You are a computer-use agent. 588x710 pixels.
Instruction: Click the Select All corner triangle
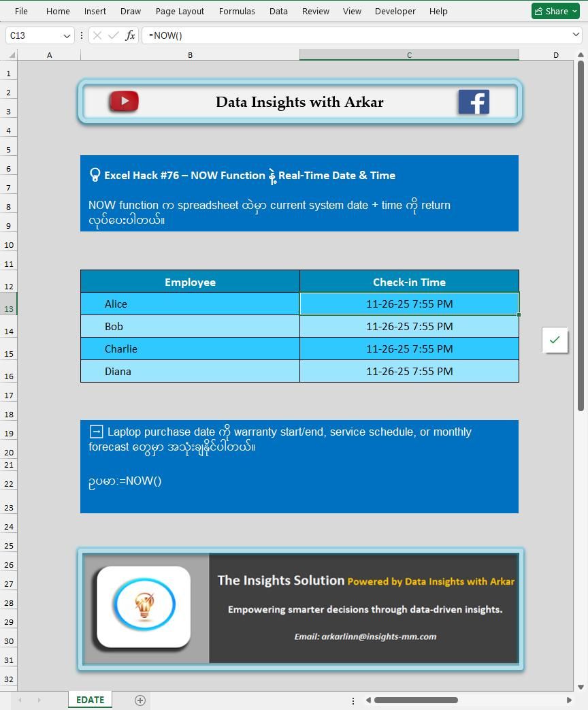[x=12, y=55]
